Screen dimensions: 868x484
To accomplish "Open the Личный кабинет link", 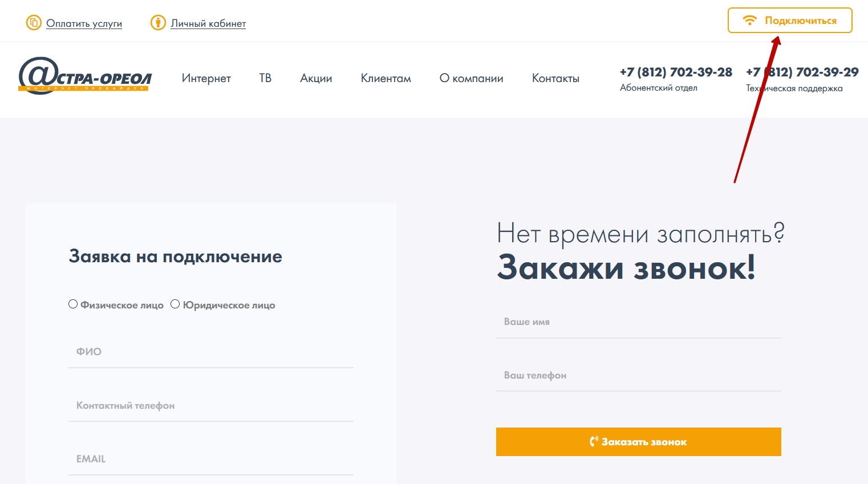I will 208,23.
